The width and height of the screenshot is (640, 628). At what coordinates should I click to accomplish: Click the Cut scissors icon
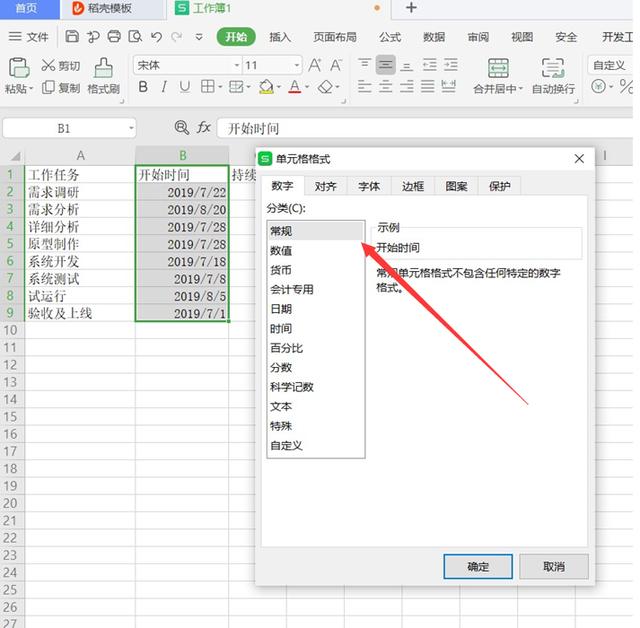[x=48, y=65]
